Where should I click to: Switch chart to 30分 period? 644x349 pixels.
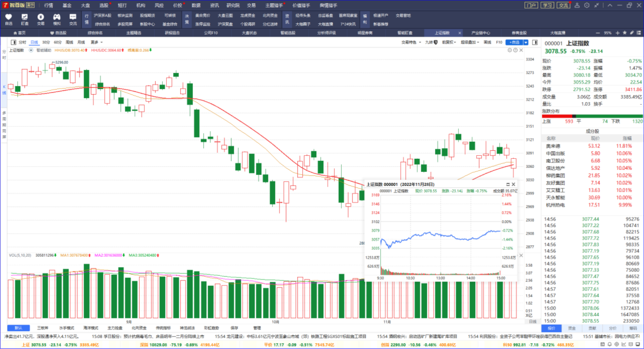click(x=46, y=42)
